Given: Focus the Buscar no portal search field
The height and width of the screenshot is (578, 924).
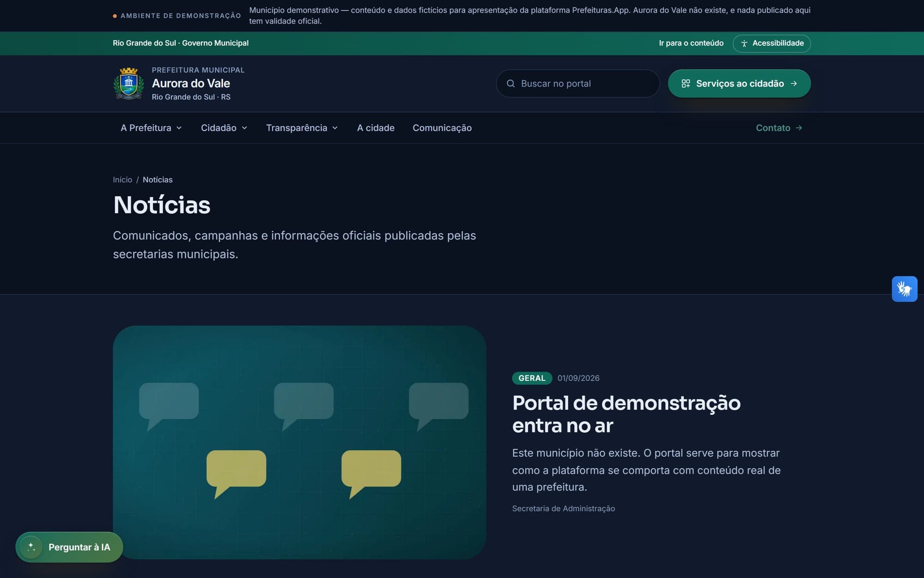Looking at the screenshot, I should pyautogui.click(x=578, y=84).
